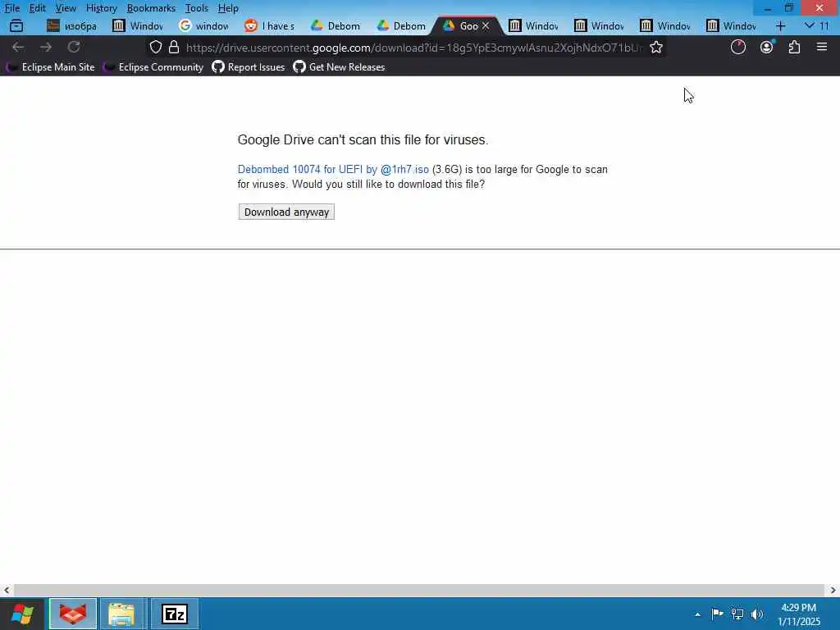840x630 pixels.
Task: Open the extensions puzzle icon
Action: tap(794, 47)
